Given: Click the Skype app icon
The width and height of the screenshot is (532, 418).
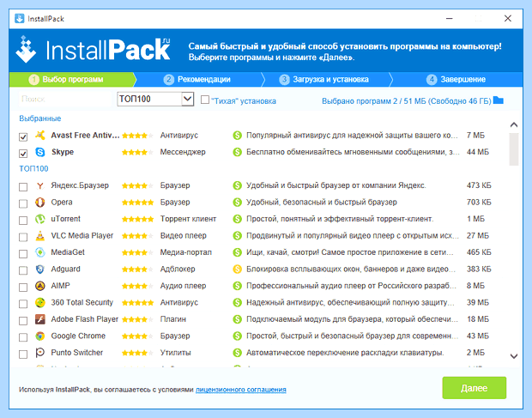Looking at the screenshot, I should [40, 152].
